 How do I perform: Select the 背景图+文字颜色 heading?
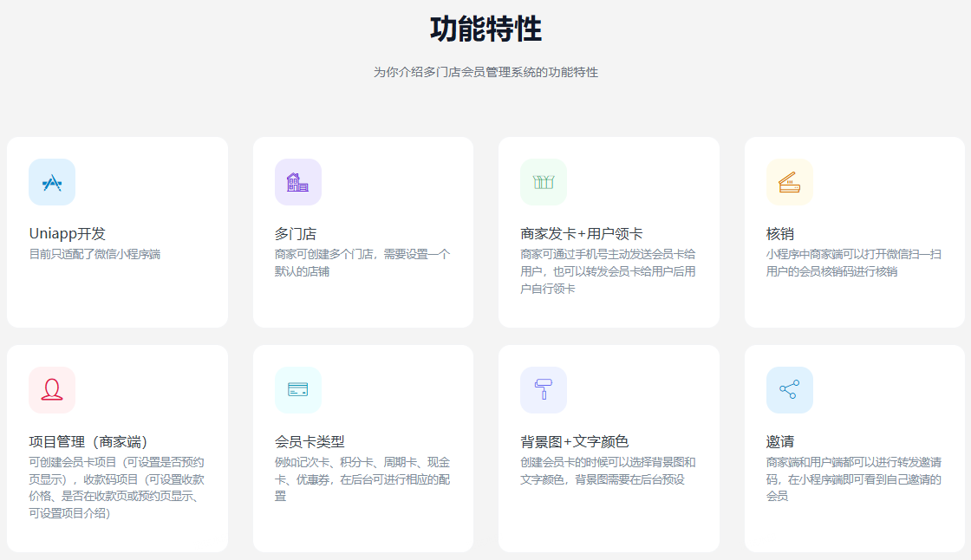574,442
